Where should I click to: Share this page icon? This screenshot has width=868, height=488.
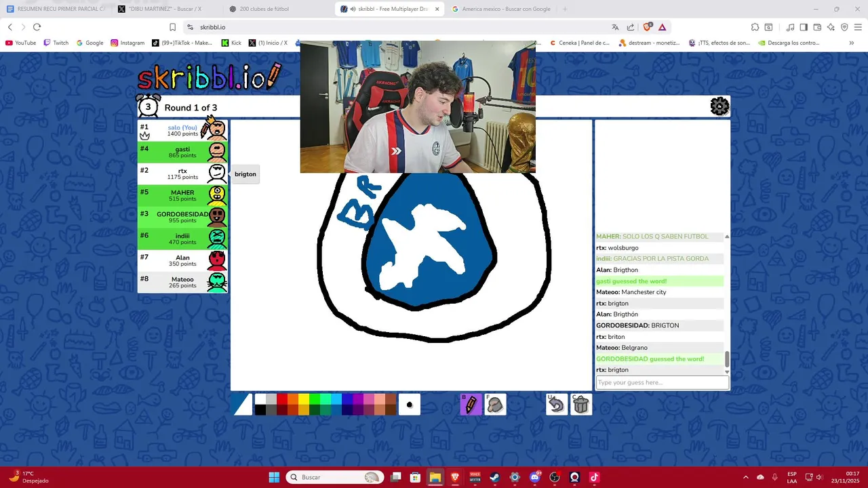coord(631,27)
